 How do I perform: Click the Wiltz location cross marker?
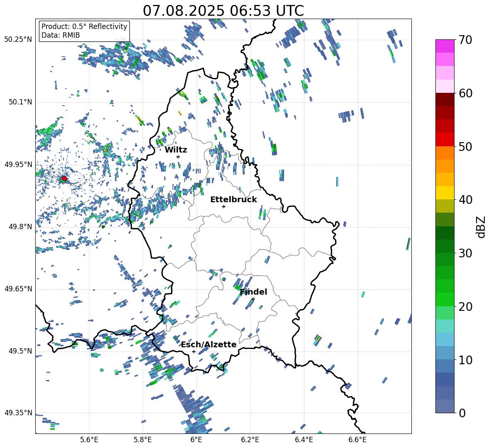click(x=178, y=157)
